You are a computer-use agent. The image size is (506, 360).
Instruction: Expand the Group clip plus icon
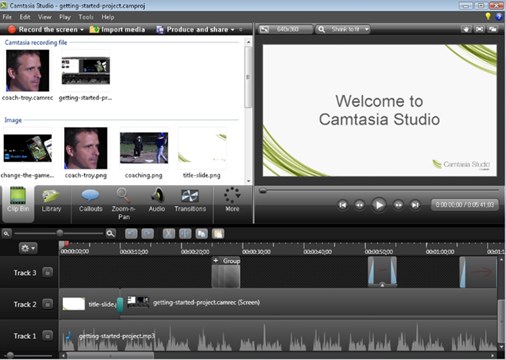(x=216, y=260)
